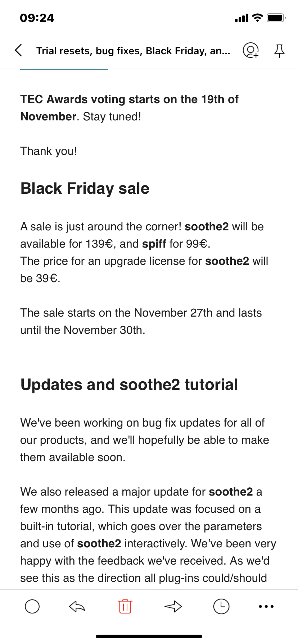Mark email unread via circle icon
298x644 pixels.
(x=32, y=607)
